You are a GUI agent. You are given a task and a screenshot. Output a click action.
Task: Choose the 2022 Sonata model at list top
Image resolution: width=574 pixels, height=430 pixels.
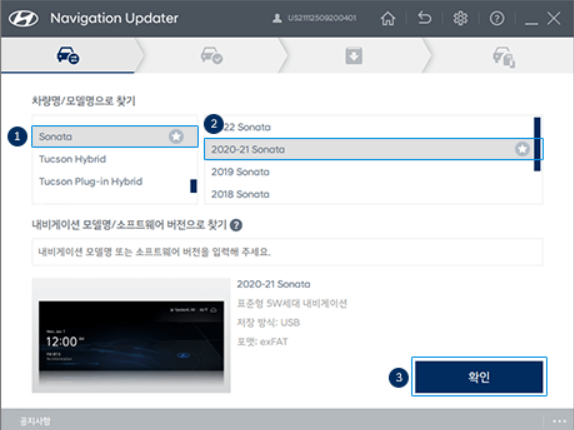click(x=369, y=127)
